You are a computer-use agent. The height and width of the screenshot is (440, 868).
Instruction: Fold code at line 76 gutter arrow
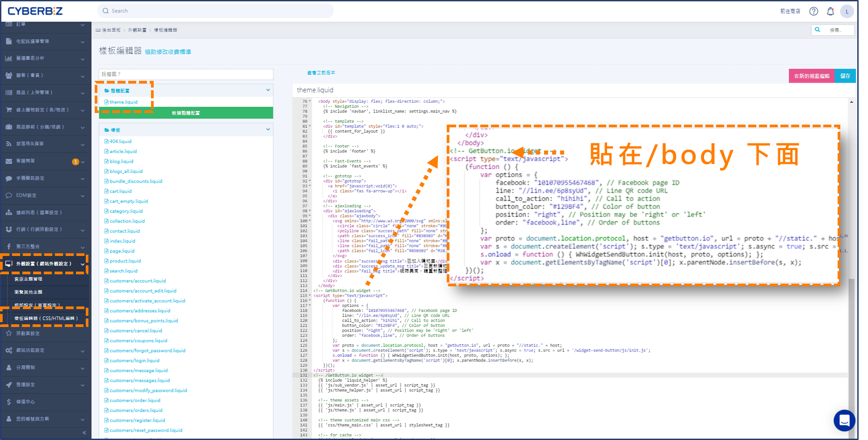(310, 101)
